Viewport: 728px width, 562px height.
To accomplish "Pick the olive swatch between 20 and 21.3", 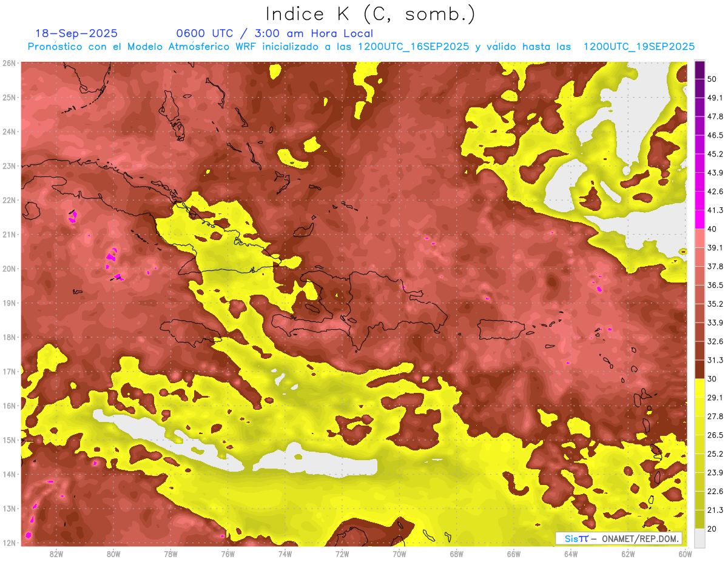I will (699, 519).
